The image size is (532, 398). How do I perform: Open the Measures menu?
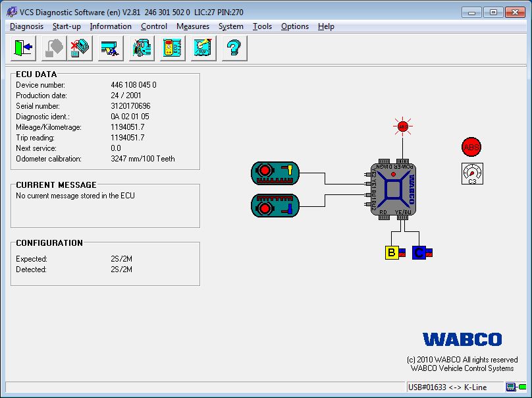193,26
